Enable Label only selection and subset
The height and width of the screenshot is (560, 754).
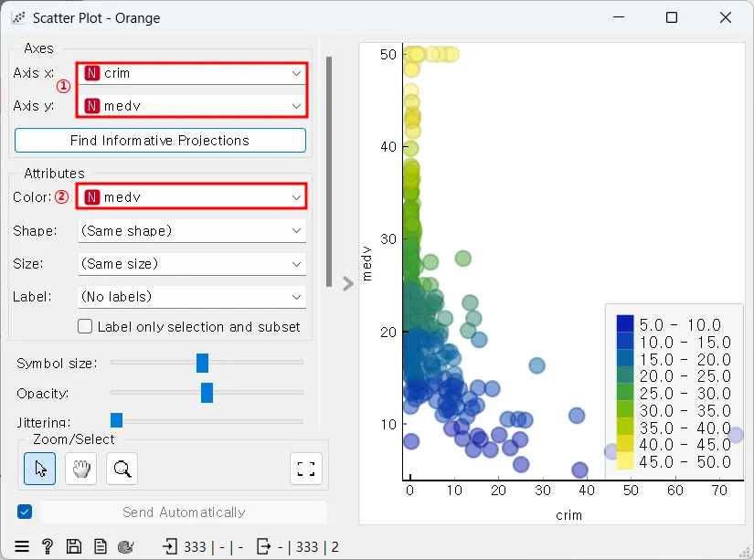85,326
